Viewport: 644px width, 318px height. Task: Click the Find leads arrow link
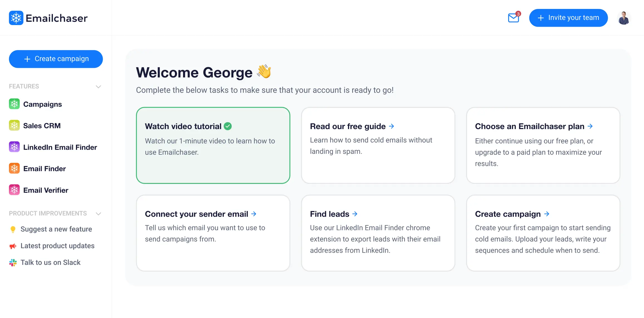pos(355,214)
